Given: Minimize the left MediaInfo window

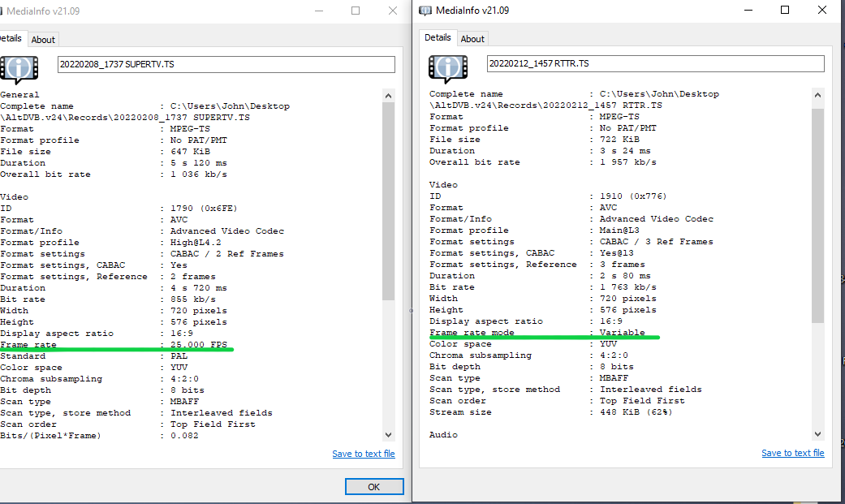Looking at the screenshot, I should click(319, 11).
